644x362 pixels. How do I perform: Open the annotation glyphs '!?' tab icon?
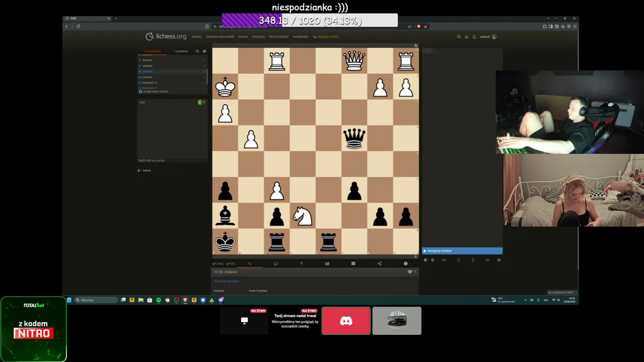coord(301,263)
